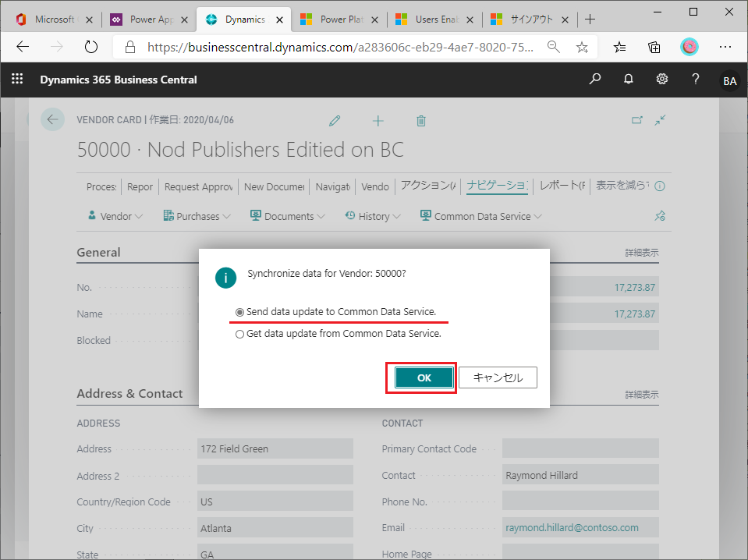This screenshot has width=748, height=560.
Task: Click 詳細表示 in the General section
Action: tap(642, 253)
